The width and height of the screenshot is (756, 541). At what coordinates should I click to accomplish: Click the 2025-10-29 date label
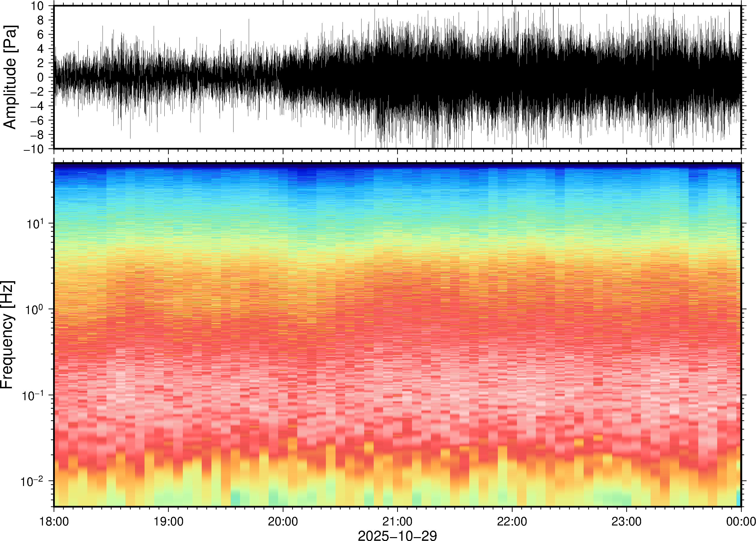(x=397, y=535)
